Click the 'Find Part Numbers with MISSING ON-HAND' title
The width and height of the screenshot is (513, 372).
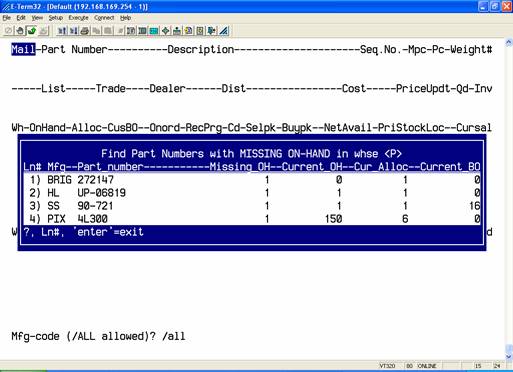(x=251, y=154)
